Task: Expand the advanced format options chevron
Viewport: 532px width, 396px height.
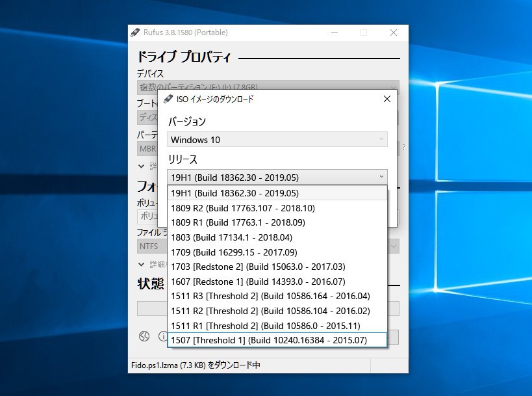Action: point(142,265)
